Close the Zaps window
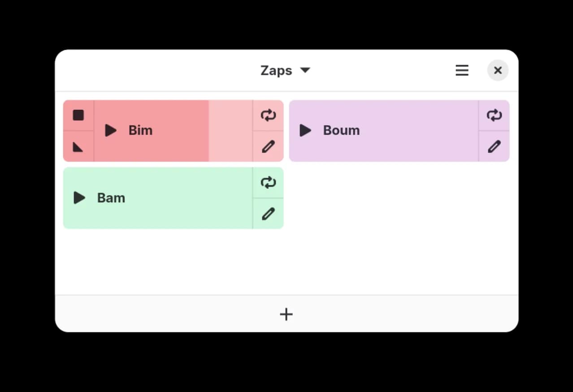The image size is (573, 392). click(498, 70)
